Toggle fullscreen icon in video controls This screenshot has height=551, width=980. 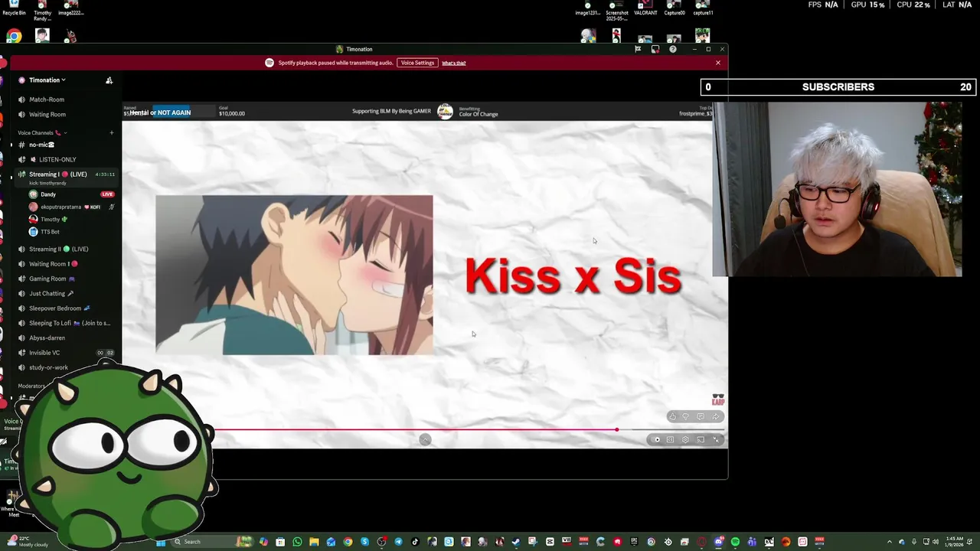pyautogui.click(x=716, y=439)
